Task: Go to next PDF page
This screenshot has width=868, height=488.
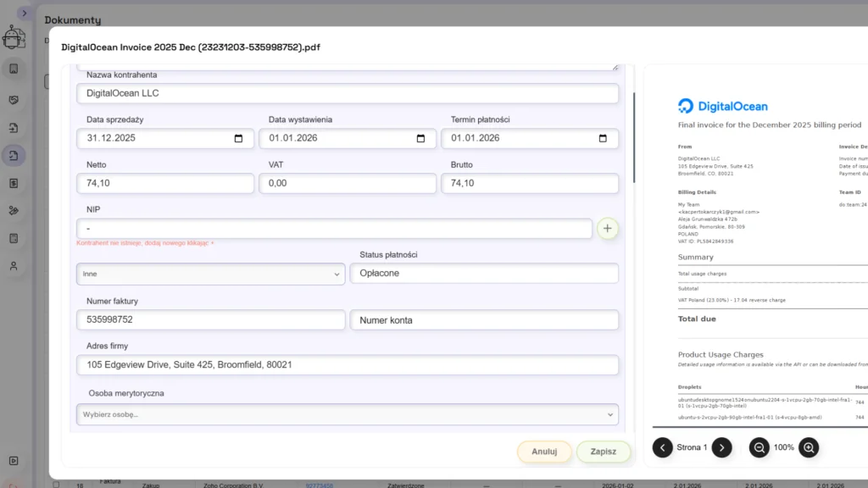Action: 722,447
